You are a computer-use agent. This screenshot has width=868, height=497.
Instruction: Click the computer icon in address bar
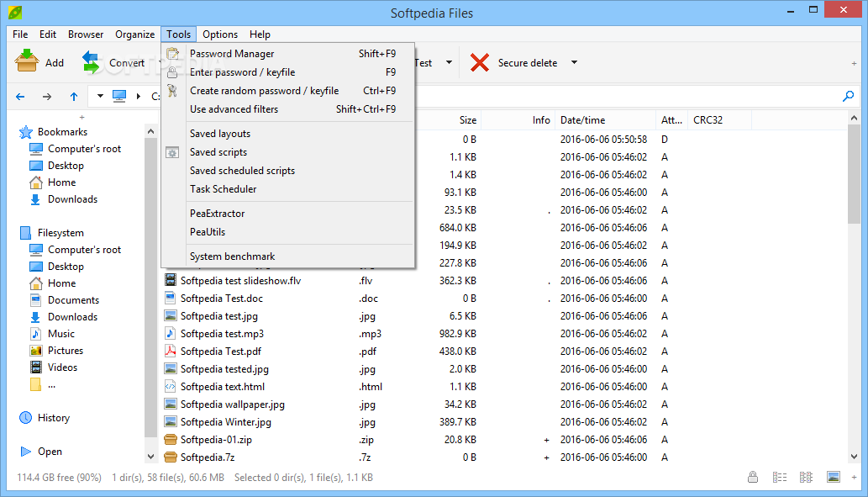pos(119,97)
